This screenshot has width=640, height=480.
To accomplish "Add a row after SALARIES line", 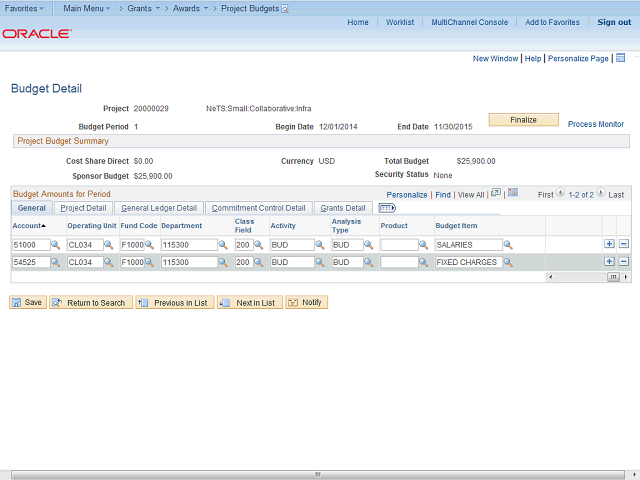I will pyautogui.click(x=609, y=244).
